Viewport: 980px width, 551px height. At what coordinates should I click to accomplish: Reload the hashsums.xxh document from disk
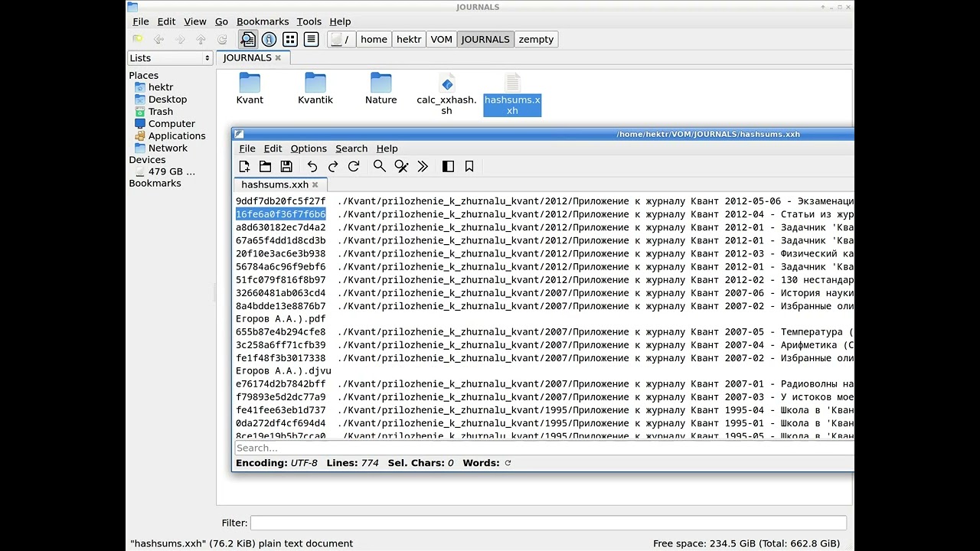click(354, 166)
